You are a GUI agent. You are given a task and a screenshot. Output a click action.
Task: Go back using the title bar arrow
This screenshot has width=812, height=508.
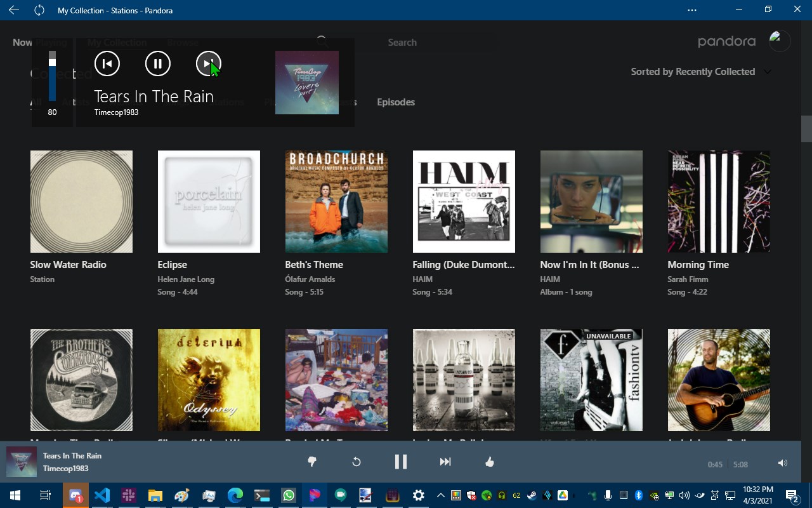14,10
